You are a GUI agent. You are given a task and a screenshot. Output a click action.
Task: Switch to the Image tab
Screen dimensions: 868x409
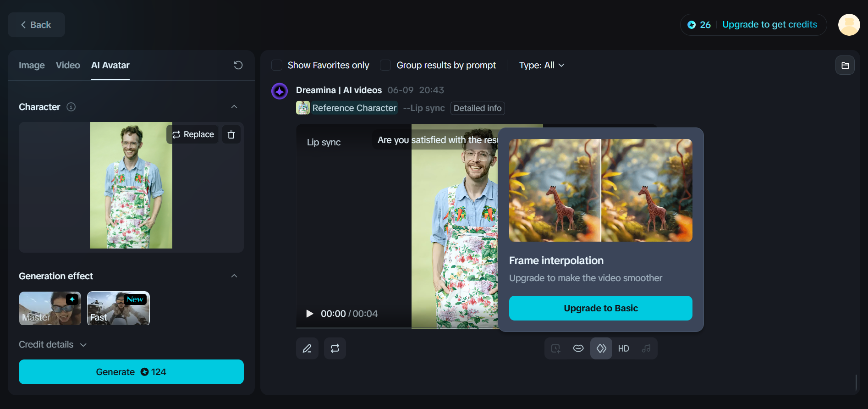[32, 65]
